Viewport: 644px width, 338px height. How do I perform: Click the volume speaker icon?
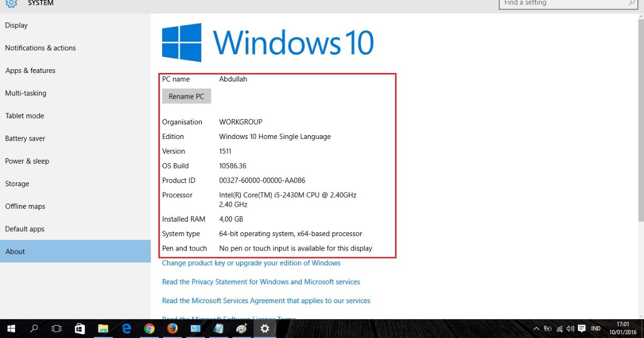click(570, 328)
